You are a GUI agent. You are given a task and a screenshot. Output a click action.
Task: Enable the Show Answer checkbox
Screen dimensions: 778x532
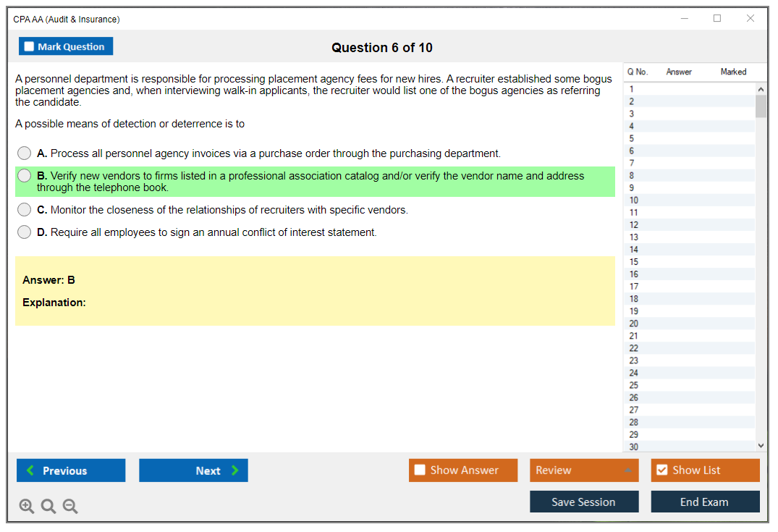point(420,470)
